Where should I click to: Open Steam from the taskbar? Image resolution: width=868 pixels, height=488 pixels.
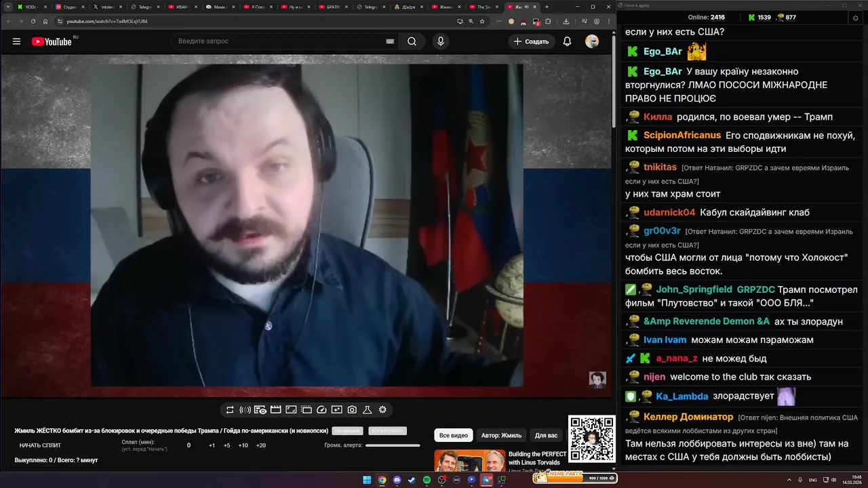[412, 480]
